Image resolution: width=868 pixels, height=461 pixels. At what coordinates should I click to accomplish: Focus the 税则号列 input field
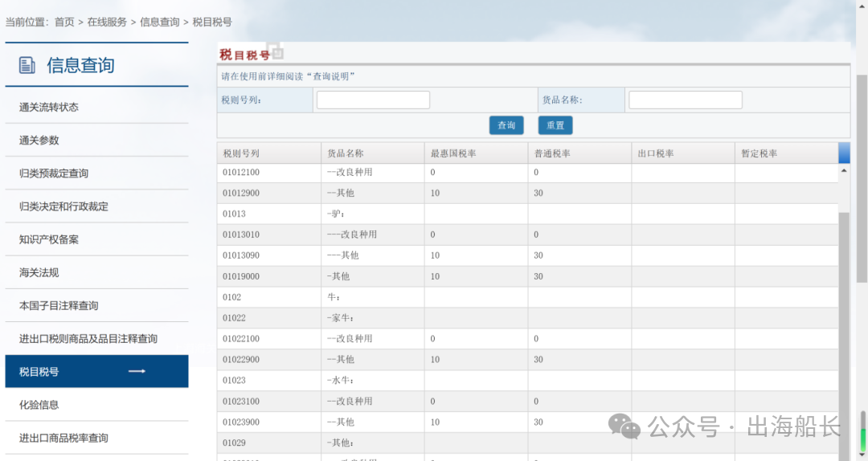coord(373,100)
